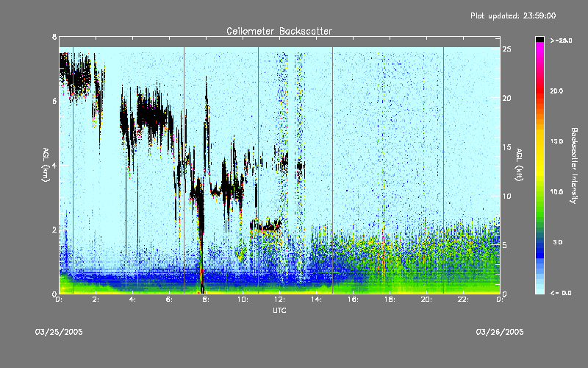Click the left "AGL (km)" axis label
The height and width of the screenshot is (368, 588).
[46, 165]
